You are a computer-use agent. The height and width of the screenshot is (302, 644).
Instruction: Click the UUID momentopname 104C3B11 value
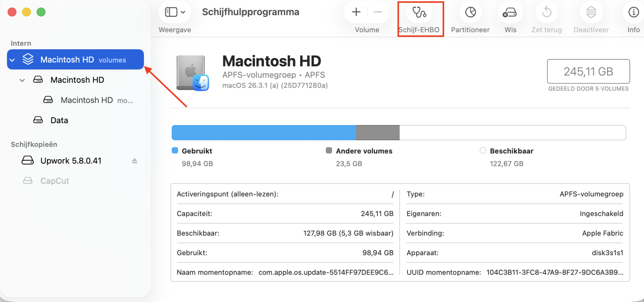(555, 272)
